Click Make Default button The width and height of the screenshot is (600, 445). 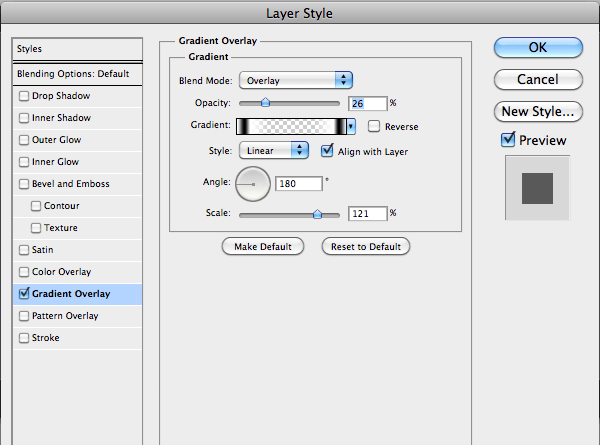pos(263,247)
